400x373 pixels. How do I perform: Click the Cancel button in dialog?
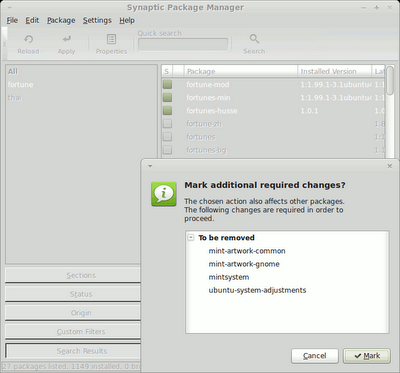coord(315,356)
